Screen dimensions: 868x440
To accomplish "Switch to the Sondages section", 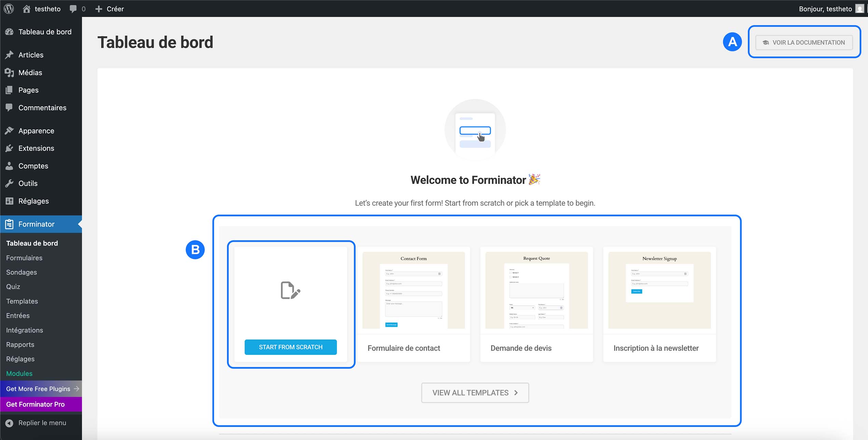I will (21, 272).
